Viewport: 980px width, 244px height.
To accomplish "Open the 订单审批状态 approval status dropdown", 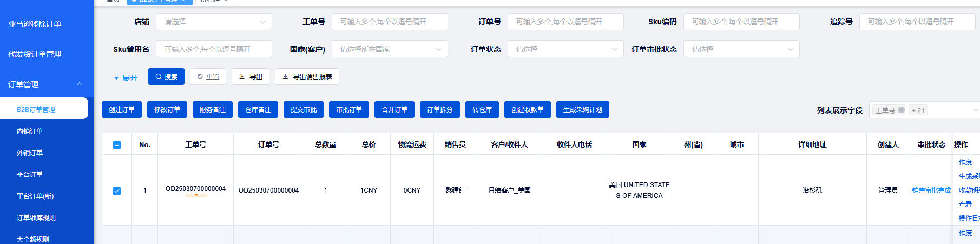I will click(x=741, y=49).
